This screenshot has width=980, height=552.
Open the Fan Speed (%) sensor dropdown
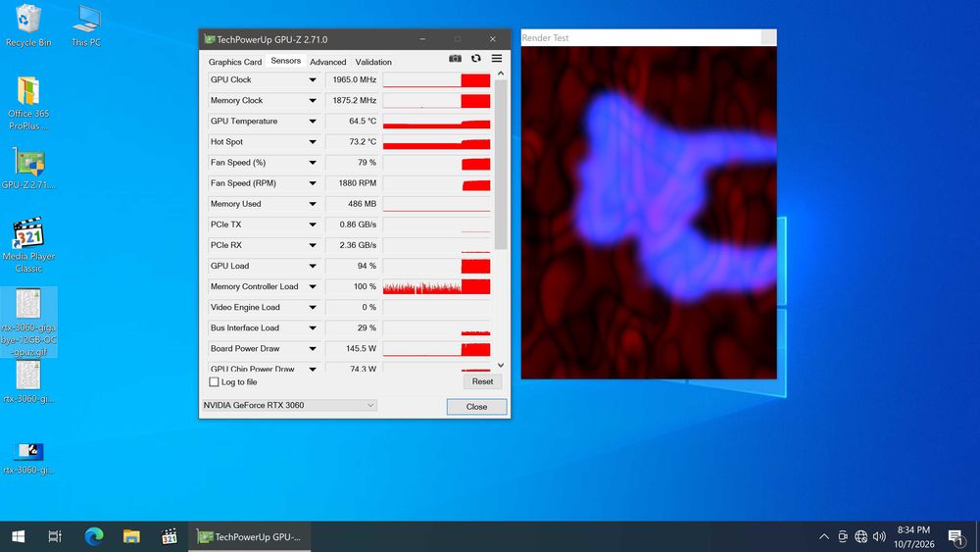313,163
